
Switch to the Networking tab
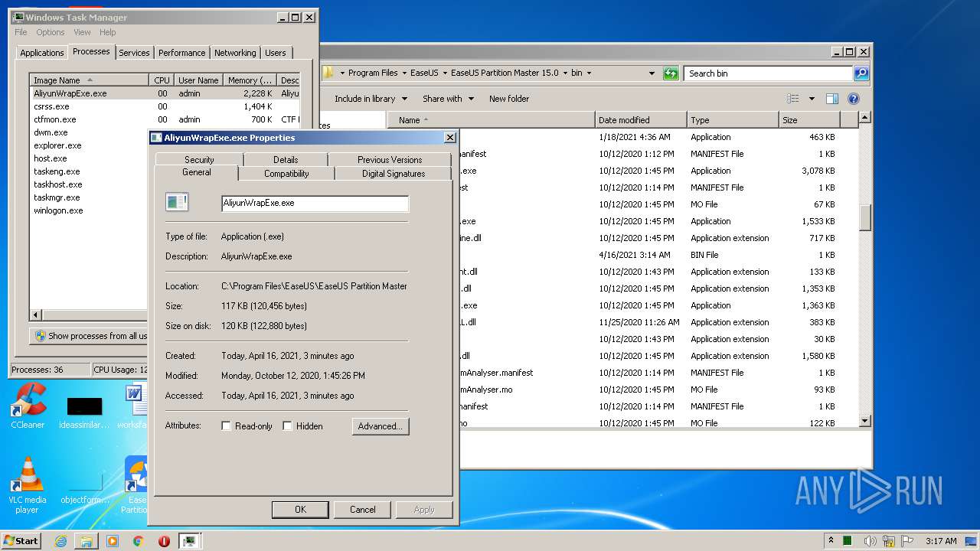[235, 53]
